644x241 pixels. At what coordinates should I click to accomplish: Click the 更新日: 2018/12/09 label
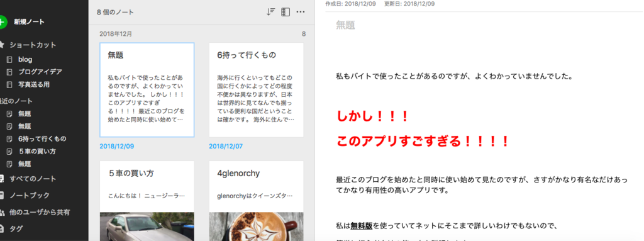(409, 4)
